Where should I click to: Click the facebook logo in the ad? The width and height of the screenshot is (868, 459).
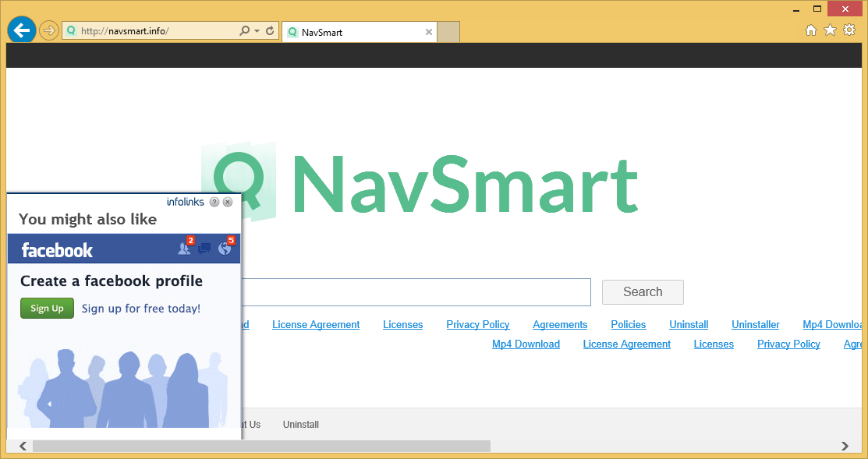[57, 250]
